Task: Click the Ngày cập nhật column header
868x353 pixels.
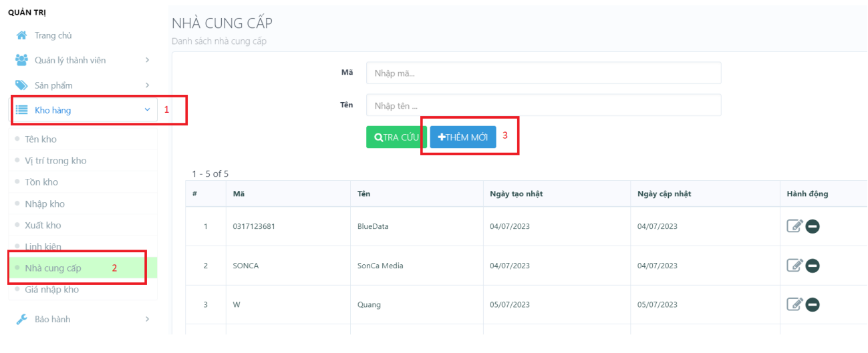Action: click(665, 194)
